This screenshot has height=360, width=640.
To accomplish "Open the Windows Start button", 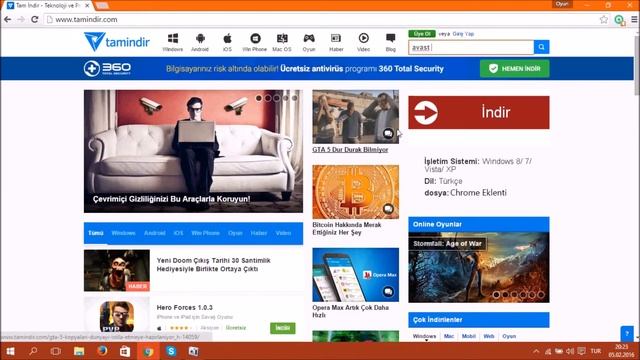I will click(10, 351).
